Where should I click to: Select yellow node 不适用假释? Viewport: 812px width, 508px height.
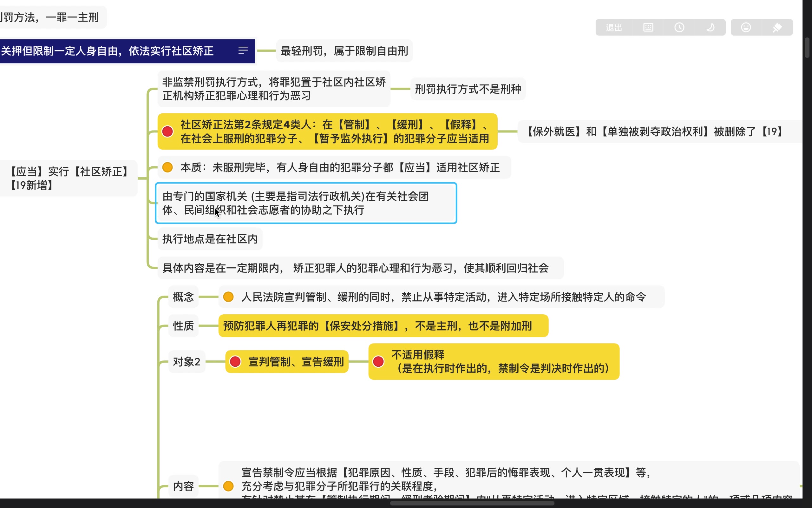click(x=494, y=362)
